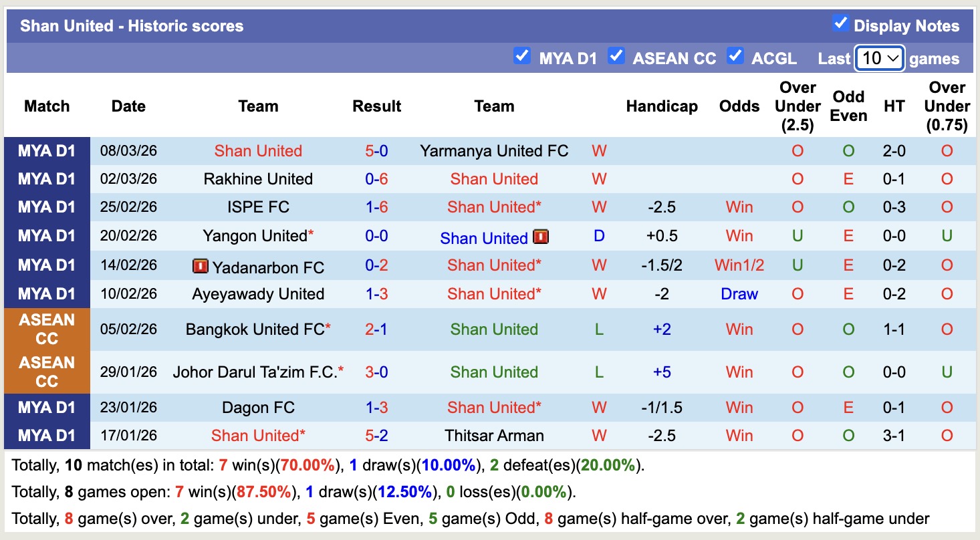The width and height of the screenshot is (980, 540).
Task: Click Johor Darul Ta'zim F.C. link
Action: [255, 372]
